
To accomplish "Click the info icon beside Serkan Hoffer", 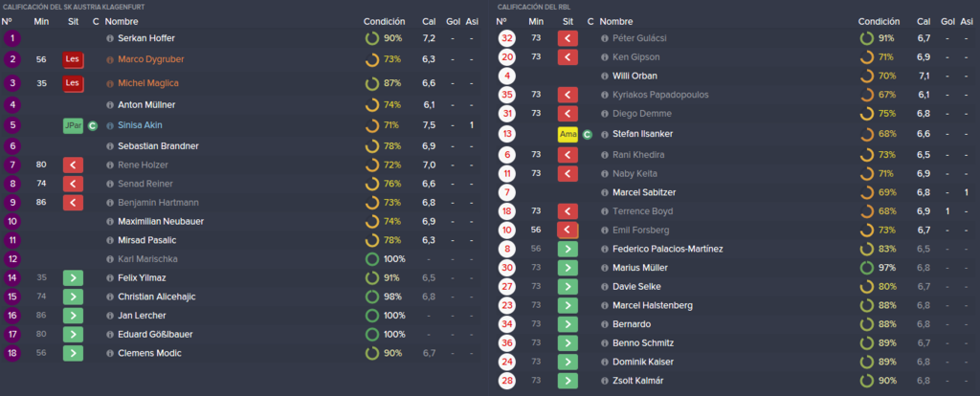I will (x=111, y=38).
